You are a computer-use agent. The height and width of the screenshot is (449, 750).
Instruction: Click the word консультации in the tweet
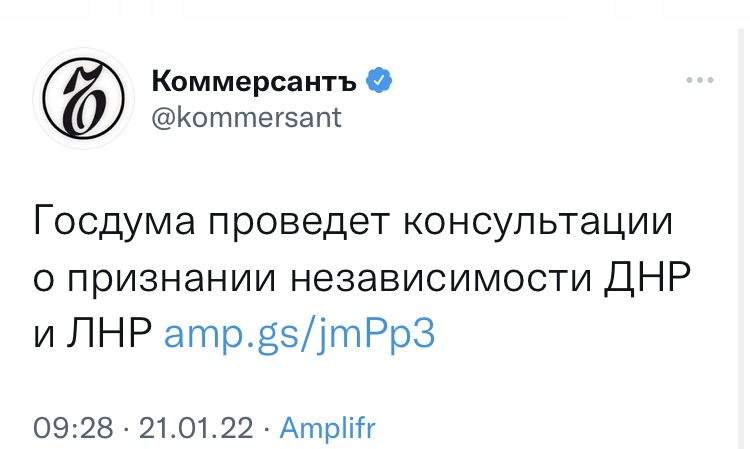click(538, 222)
